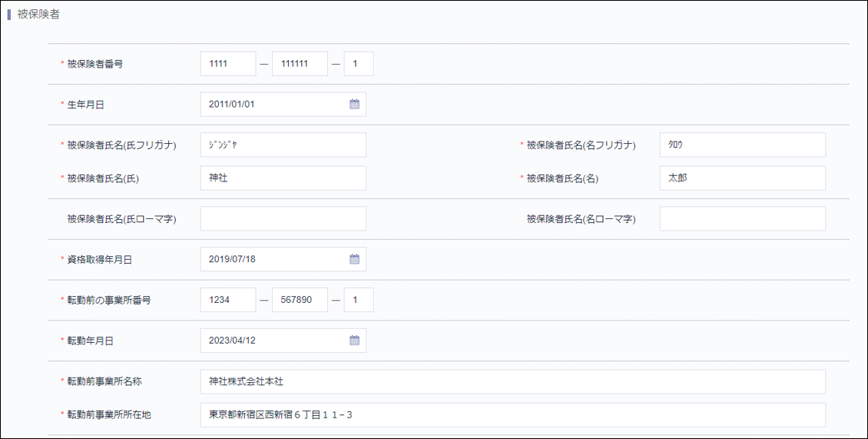Click the empty 被保険者氏名(氏ローマ字) field
The height and width of the screenshot is (439, 868).
click(283, 219)
